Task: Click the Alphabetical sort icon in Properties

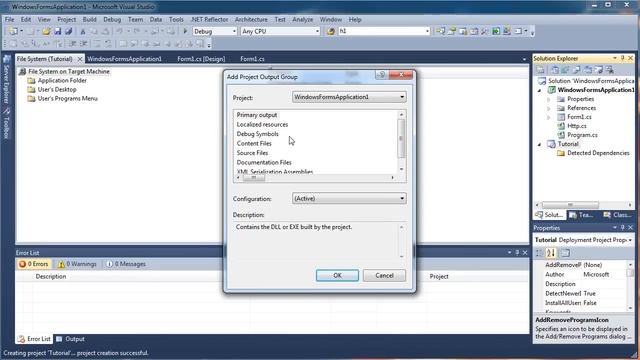Action: tap(551, 253)
